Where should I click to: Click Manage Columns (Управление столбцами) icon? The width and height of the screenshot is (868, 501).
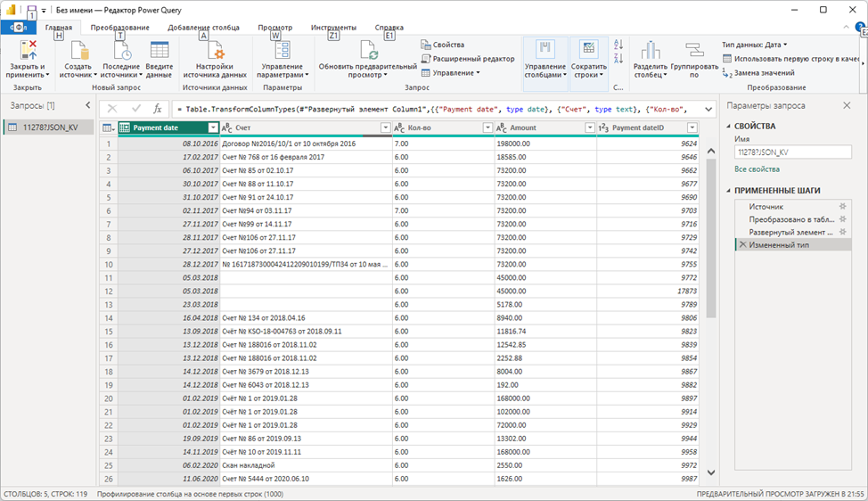tap(545, 49)
